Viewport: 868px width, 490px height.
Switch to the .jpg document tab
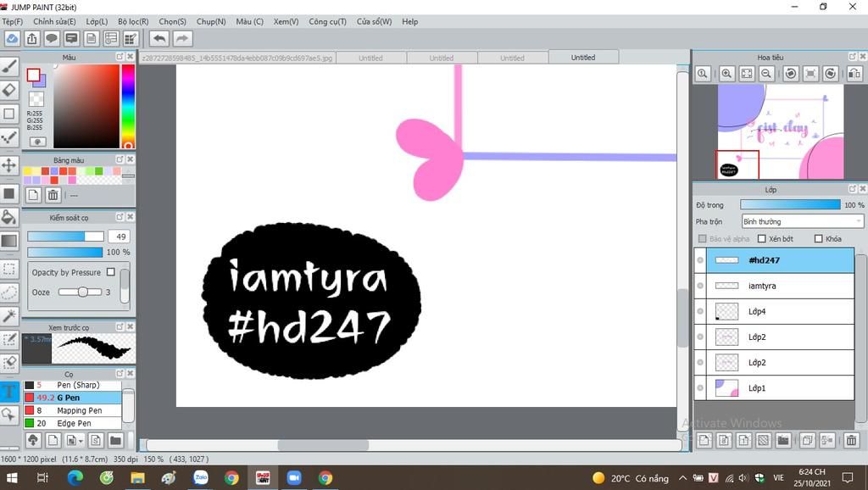tap(237, 58)
